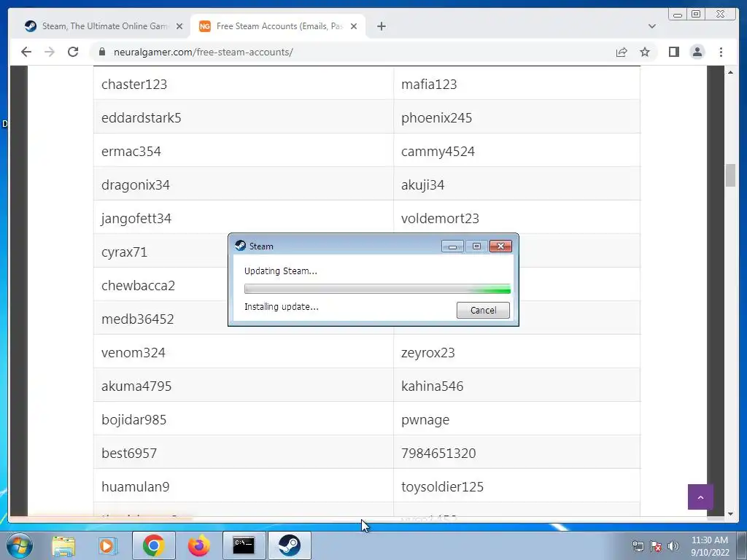This screenshot has height=560, width=747.
Task: Switch to Chrome in the taskbar
Action: tap(153, 545)
